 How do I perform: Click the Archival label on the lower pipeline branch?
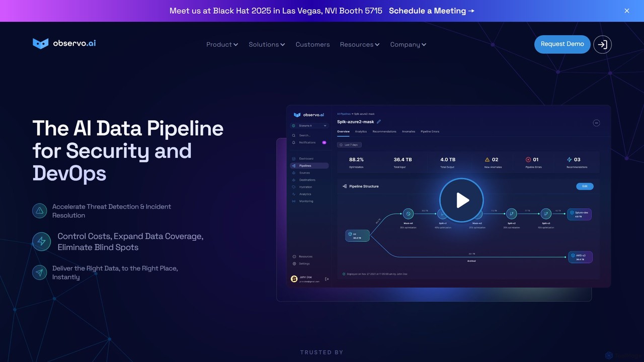pos(471,261)
